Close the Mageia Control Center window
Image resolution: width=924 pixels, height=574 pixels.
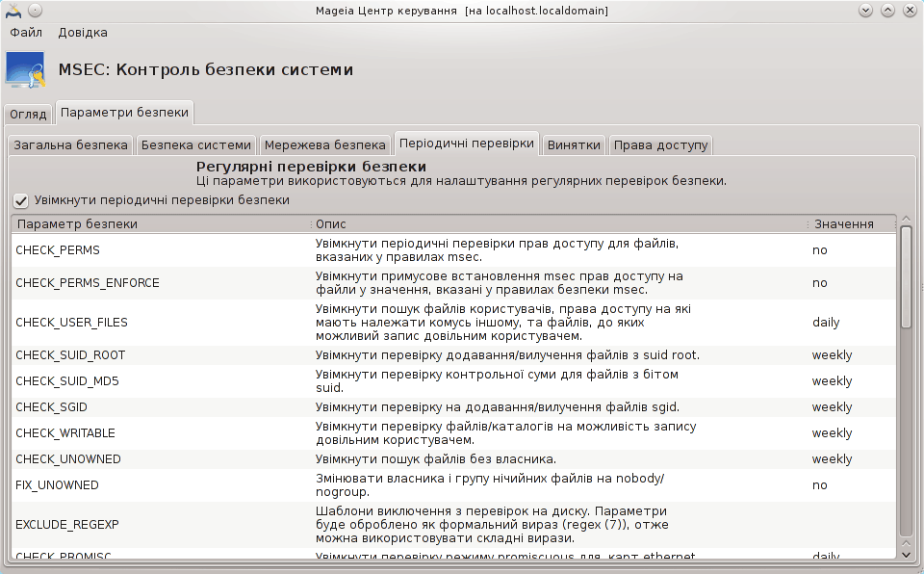[910, 11]
